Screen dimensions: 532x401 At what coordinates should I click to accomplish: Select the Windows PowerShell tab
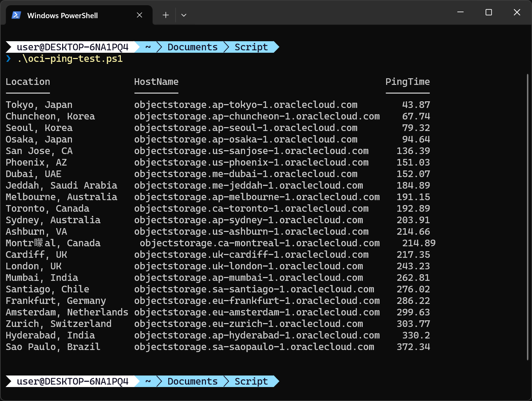[63, 15]
